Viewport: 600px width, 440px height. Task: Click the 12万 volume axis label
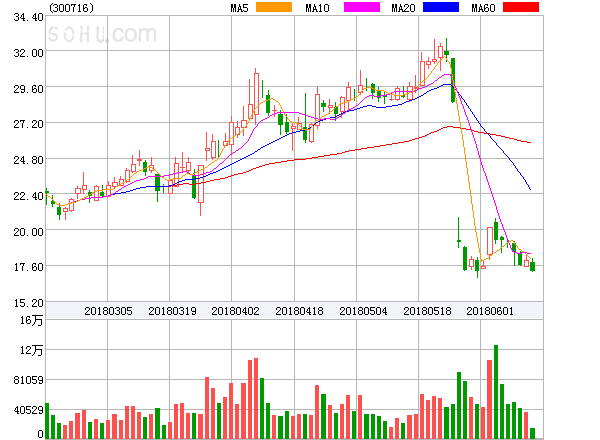[x=31, y=350]
